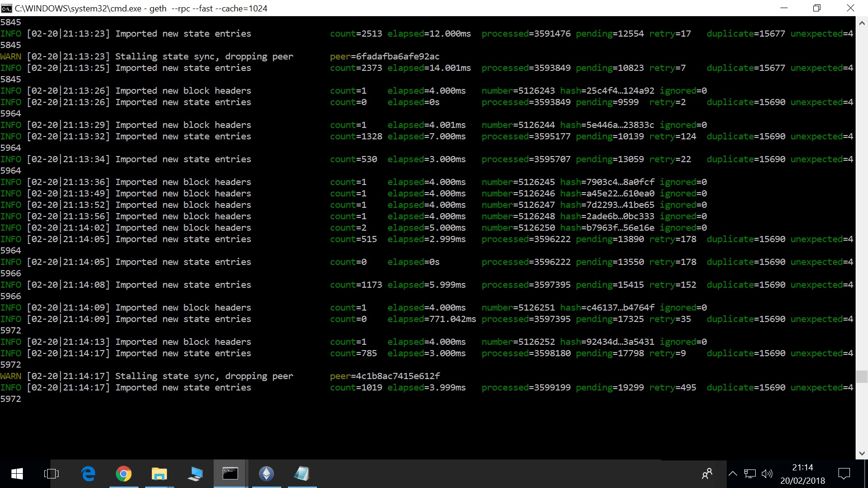Open Google Chrome from the taskbar
Screen dimensions: 868x488
coord(123,473)
